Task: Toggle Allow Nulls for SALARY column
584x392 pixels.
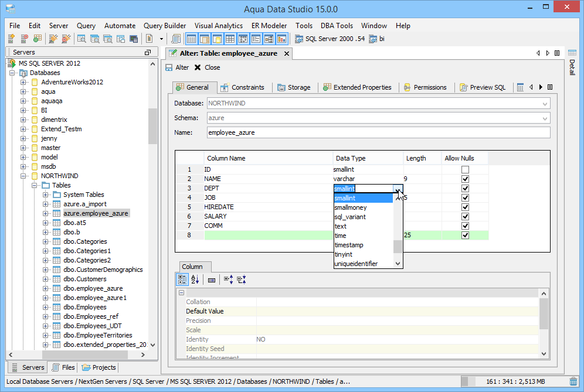Action: [x=465, y=216]
